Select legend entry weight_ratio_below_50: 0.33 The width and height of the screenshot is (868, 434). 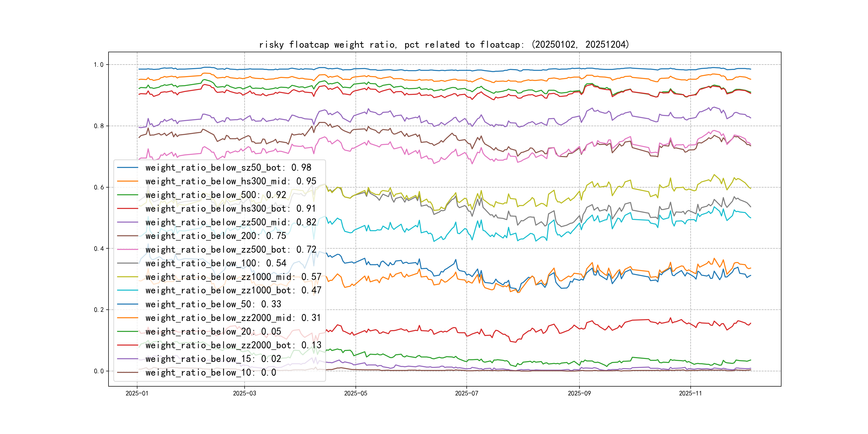coord(213,304)
